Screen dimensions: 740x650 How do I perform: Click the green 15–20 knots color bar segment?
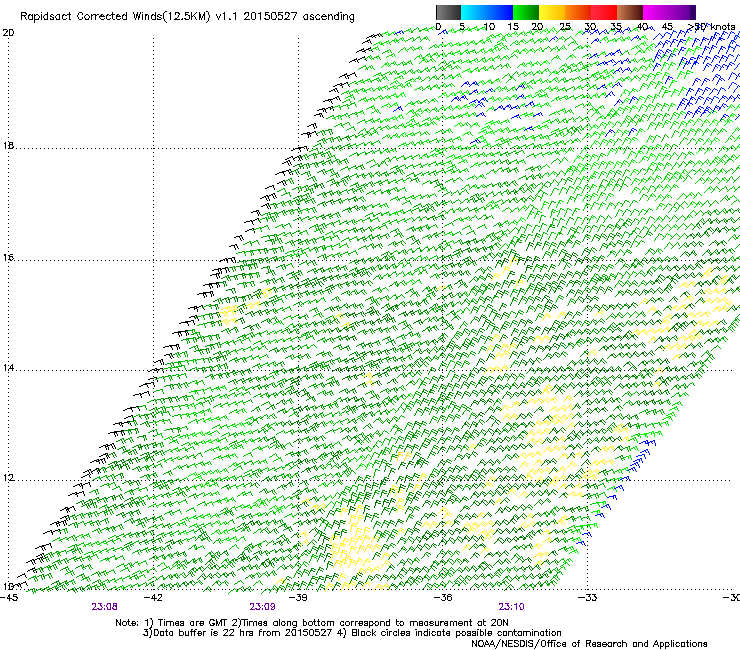(x=526, y=12)
